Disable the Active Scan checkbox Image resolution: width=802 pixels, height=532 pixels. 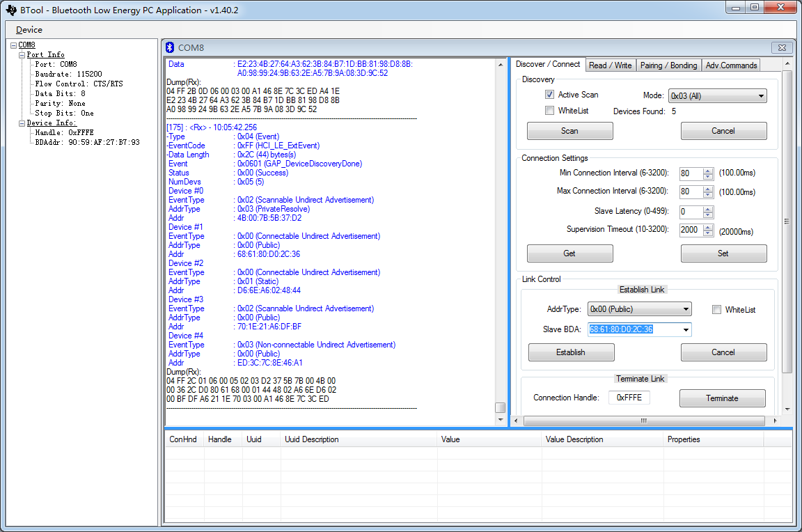(550, 95)
